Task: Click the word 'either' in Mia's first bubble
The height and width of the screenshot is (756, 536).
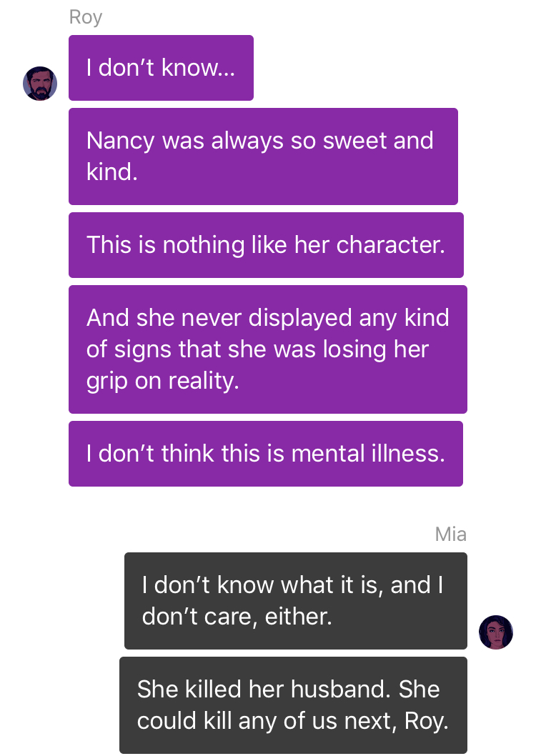Action: pyautogui.click(x=298, y=617)
